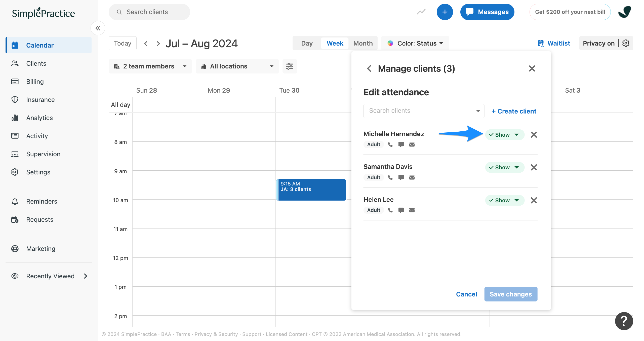The height and width of the screenshot is (341, 644).
Task: Expand the 2 team members dropdown
Action: [x=150, y=66]
